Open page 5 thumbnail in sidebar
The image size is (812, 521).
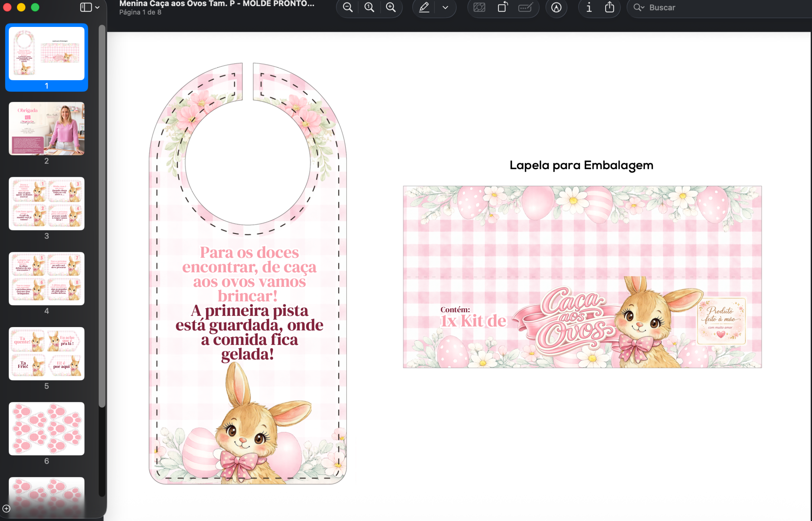tap(46, 354)
